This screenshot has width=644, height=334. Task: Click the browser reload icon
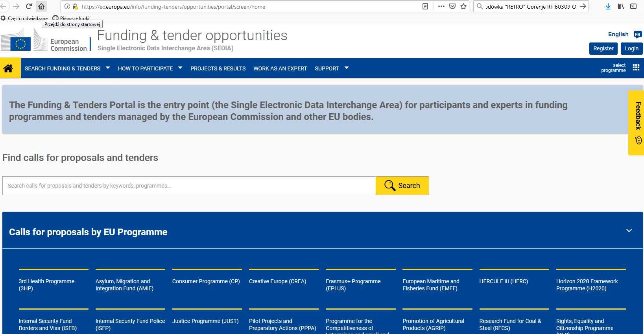coord(29,6)
